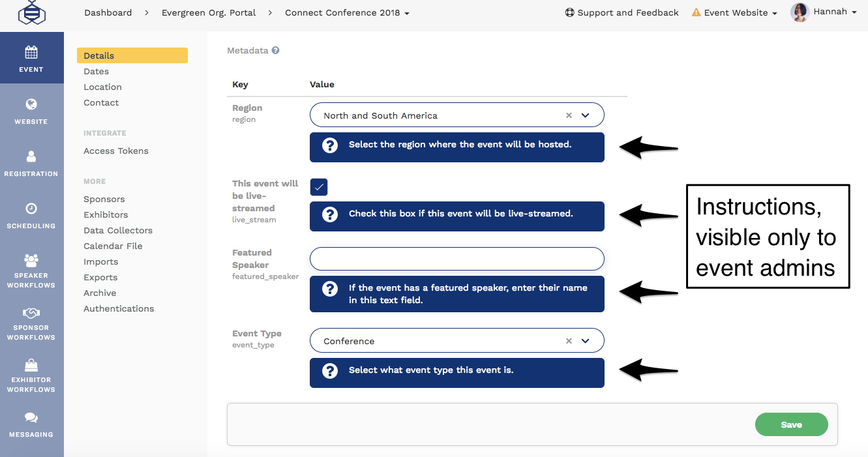The width and height of the screenshot is (868, 457).
Task: Go to Dashboard breadcrumb link
Action: [108, 12]
